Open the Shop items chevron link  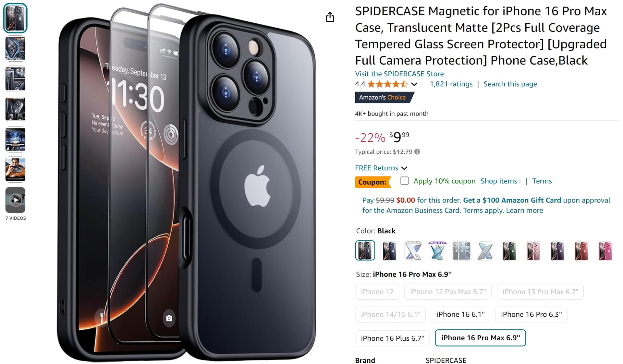[501, 181]
